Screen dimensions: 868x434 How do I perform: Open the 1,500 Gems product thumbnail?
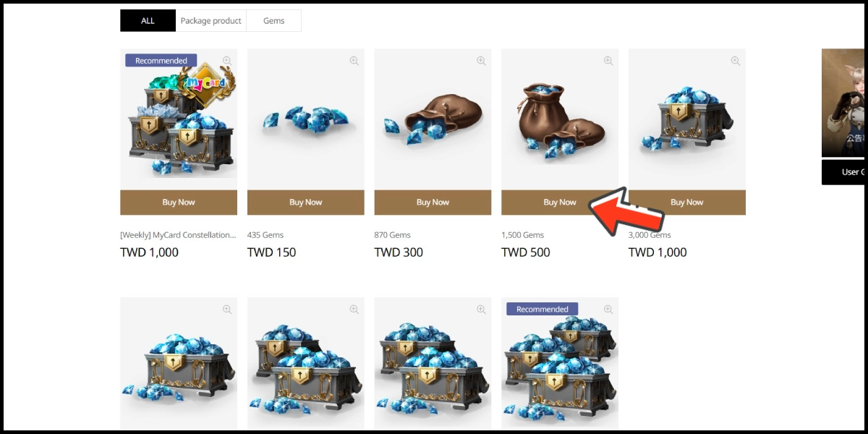(560, 119)
